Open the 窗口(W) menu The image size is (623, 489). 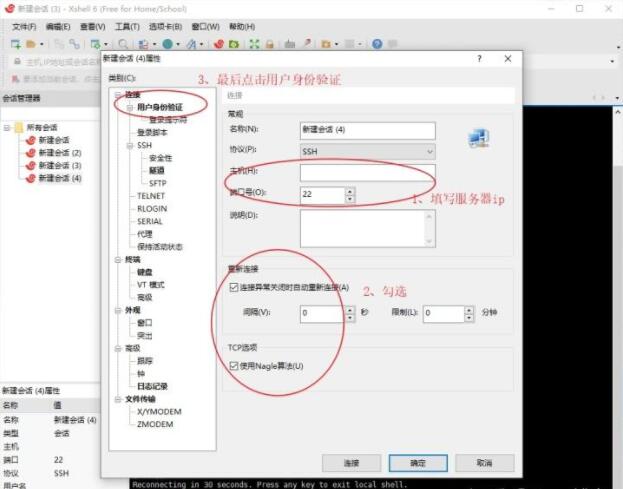tap(205, 27)
